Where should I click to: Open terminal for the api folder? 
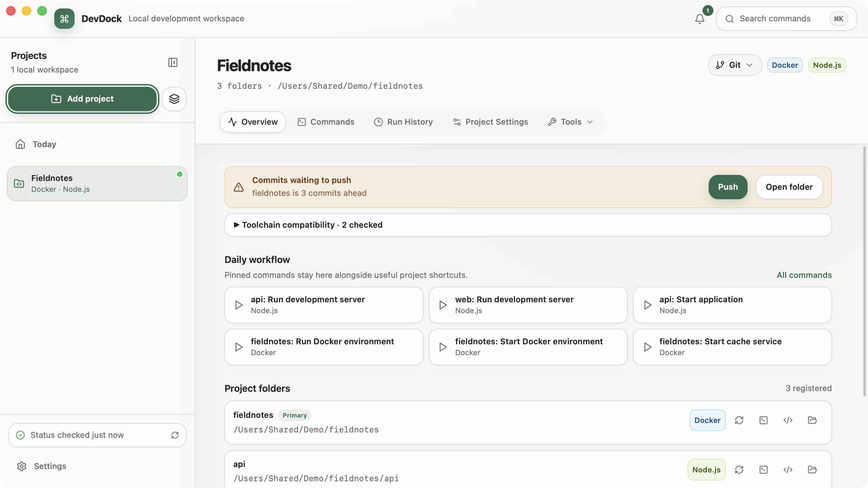point(764,470)
